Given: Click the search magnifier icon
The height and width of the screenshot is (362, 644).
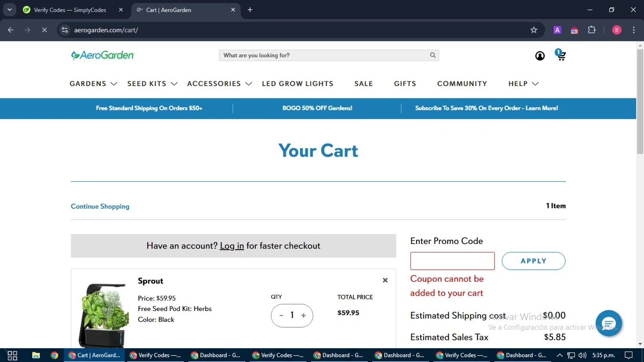Looking at the screenshot, I should 433,55.
